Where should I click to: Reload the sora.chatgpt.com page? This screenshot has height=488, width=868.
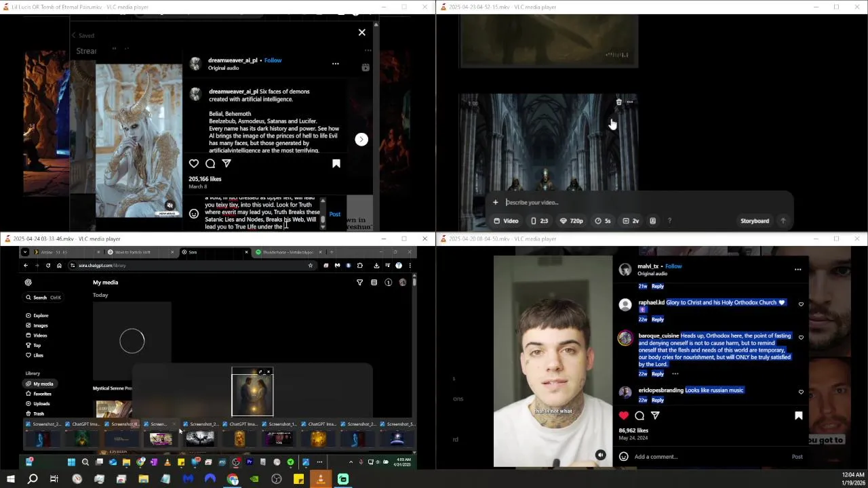[x=48, y=266]
